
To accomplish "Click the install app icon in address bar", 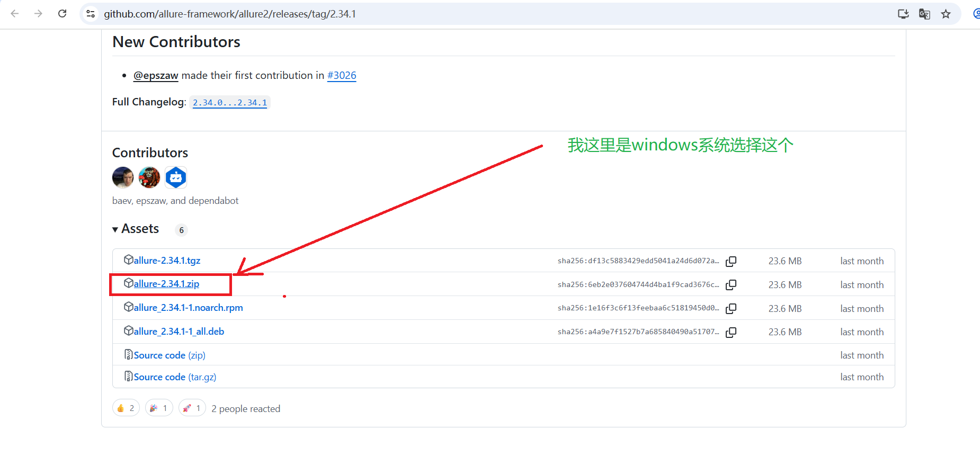I will (903, 14).
